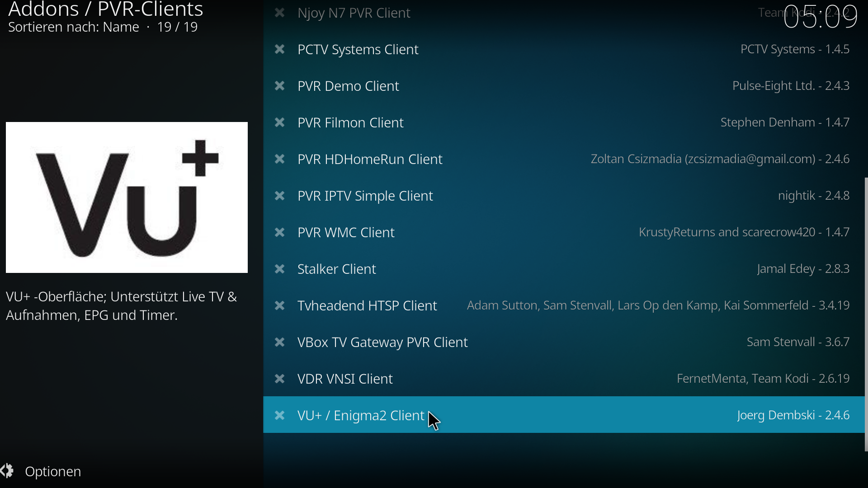This screenshot has width=868, height=488.
Task: Click the X status icon beside PVR Filmon Client
Action: click(x=280, y=122)
